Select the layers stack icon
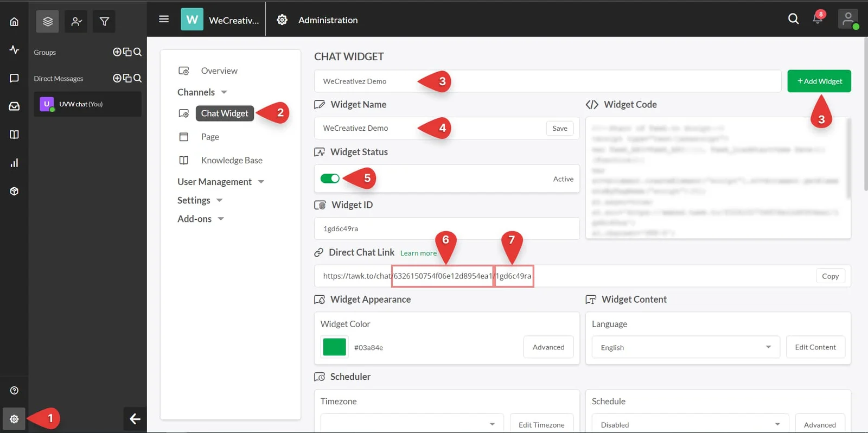The width and height of the screenshot is (868, 433). pos(48,22)
